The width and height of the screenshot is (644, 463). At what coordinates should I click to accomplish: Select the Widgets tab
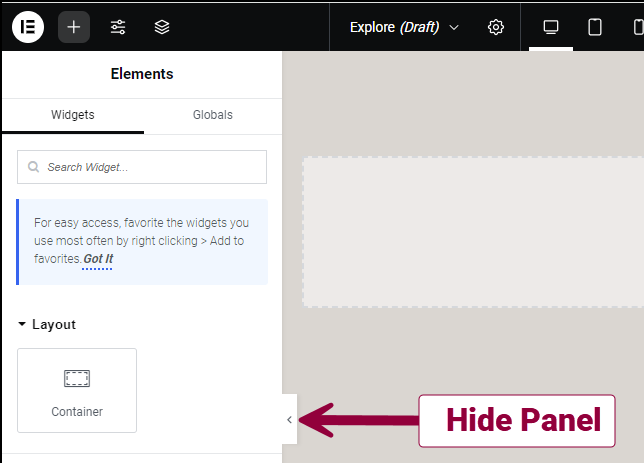tap(73, 115)
